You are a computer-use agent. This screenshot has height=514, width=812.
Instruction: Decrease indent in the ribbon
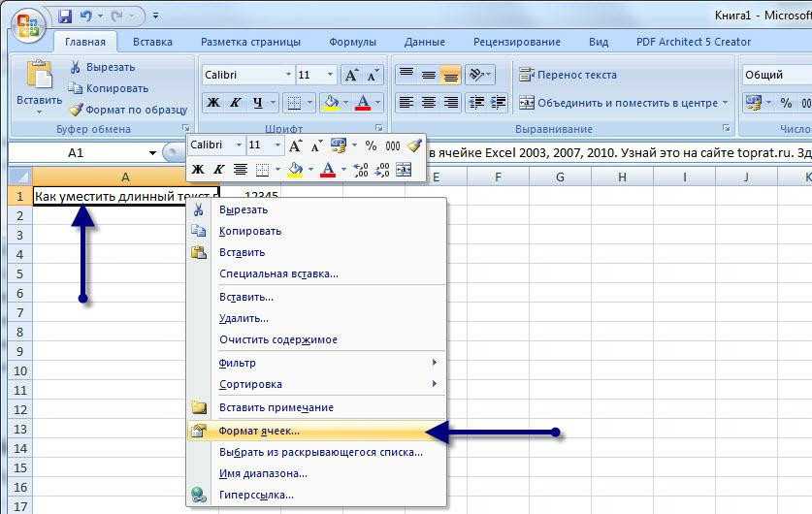point(476,103)
